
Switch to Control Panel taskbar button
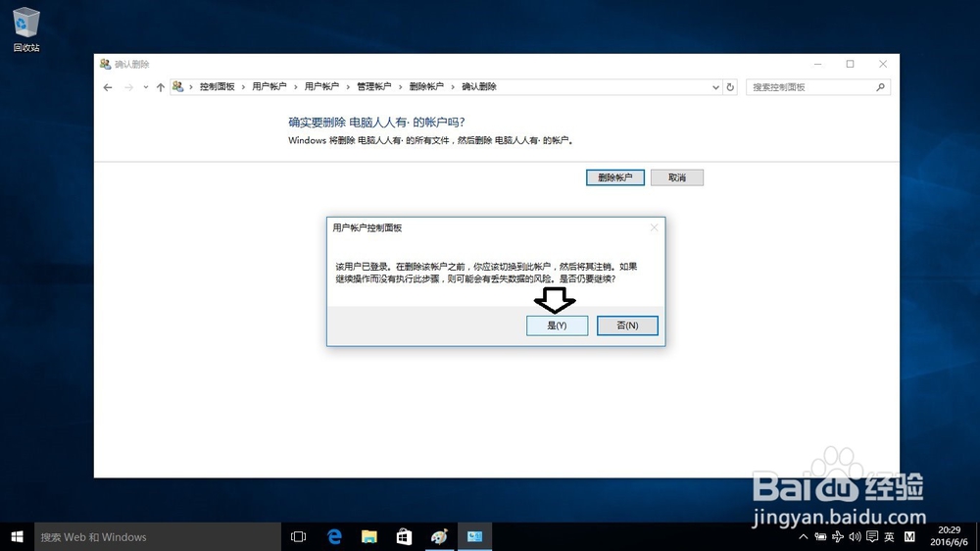475,536
